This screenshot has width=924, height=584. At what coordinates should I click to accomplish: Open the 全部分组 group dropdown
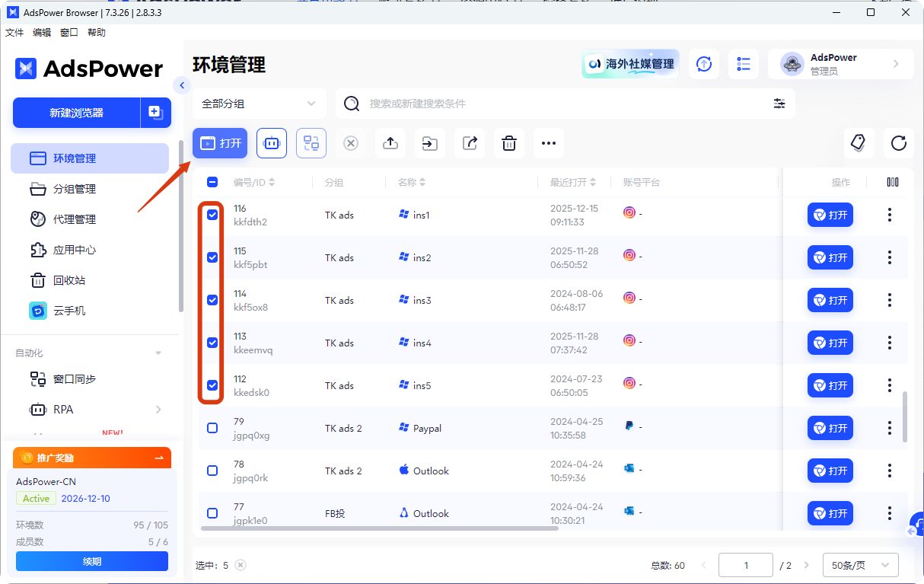pos(259,103)
